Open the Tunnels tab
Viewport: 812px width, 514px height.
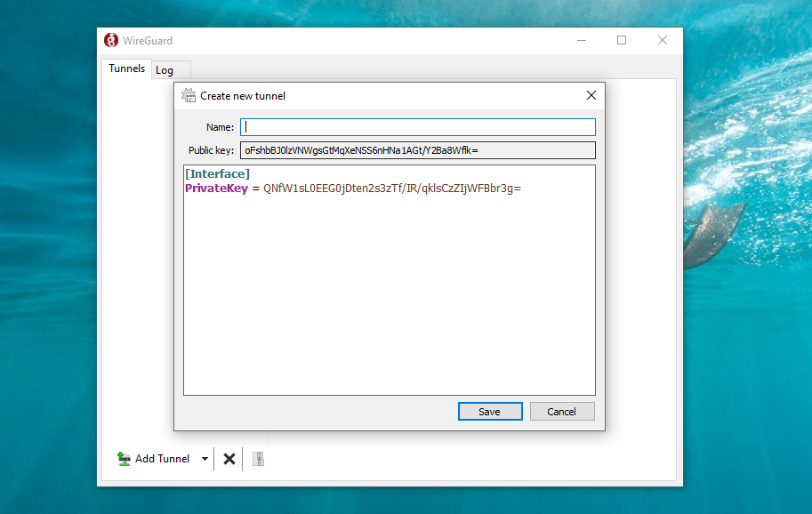[x=126, y=68]
